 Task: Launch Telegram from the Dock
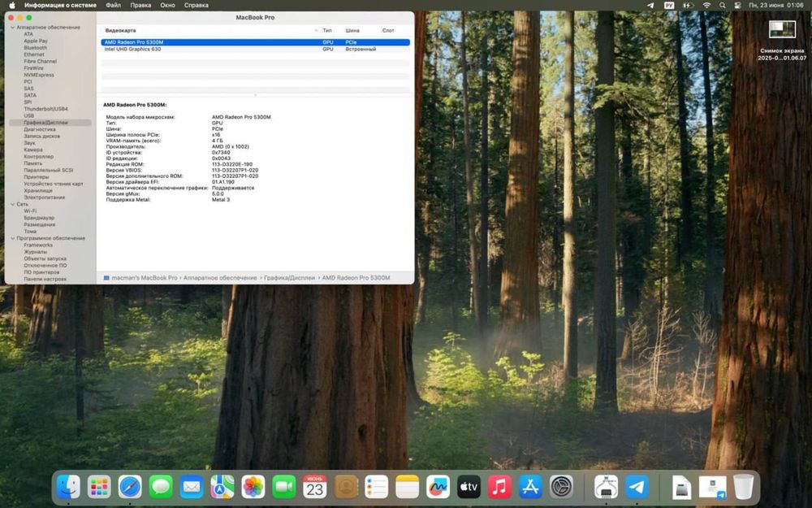pyautogui.click(x=637, y=487)
